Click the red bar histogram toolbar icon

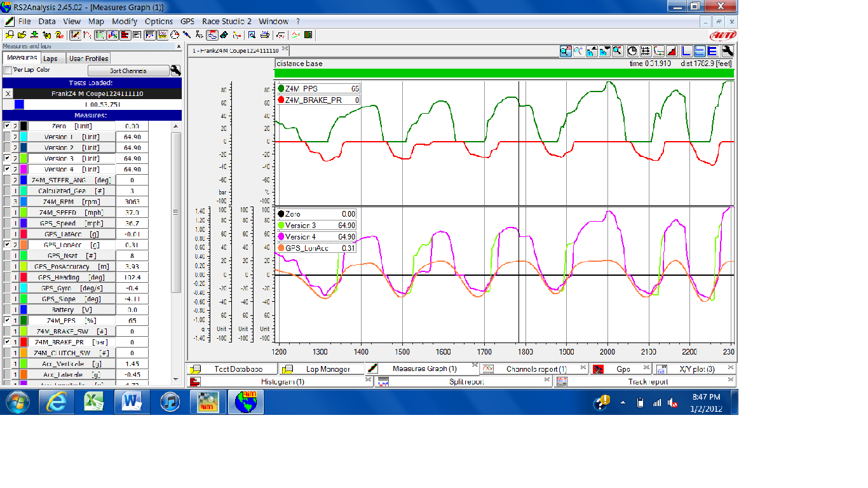click(x=126, y=35)
